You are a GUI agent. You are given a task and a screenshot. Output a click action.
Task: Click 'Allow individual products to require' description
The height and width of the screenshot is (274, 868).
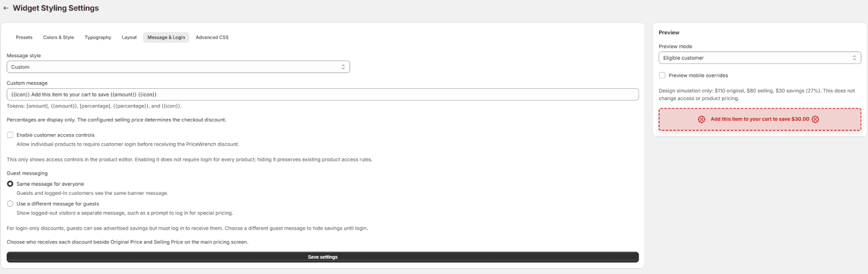click(x=128, y=144)
